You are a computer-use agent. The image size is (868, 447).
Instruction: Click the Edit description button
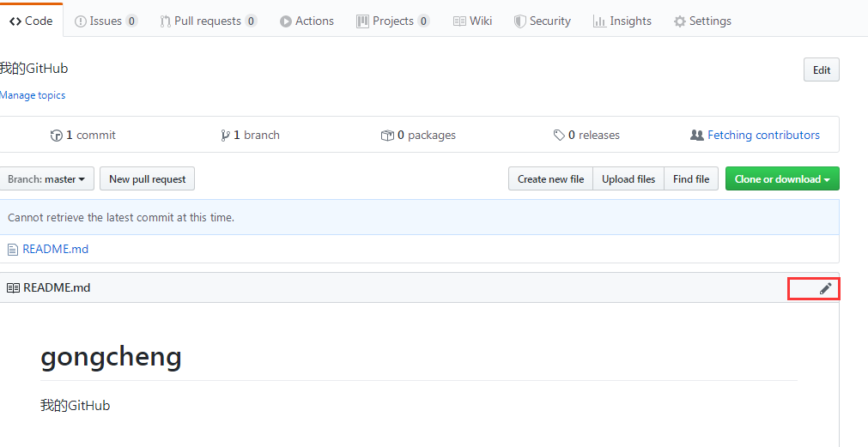822,69
